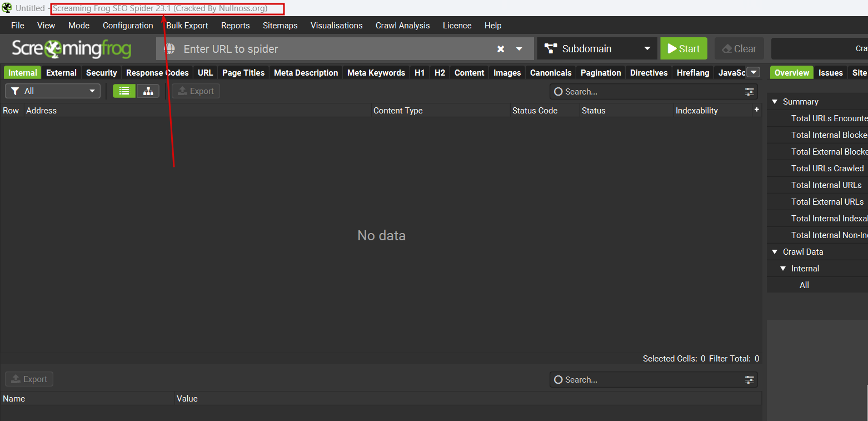Open the Content tab
Screen dimensions: 868x421
470,73
